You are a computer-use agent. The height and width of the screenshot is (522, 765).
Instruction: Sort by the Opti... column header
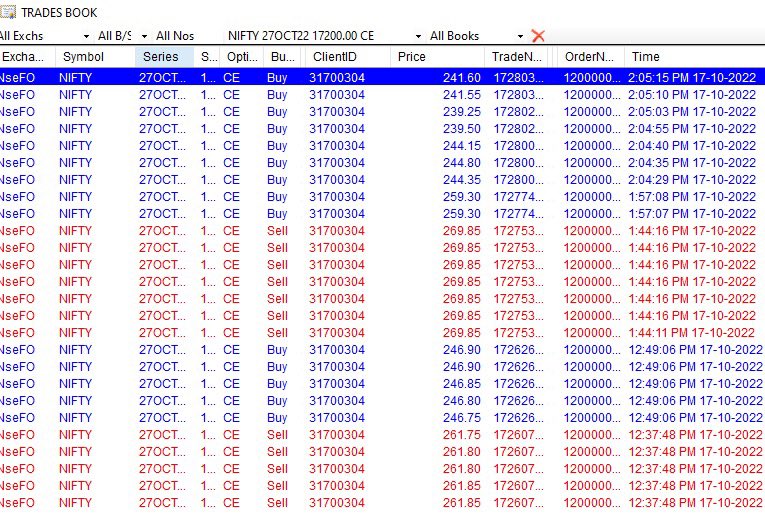tap(242, 57)
